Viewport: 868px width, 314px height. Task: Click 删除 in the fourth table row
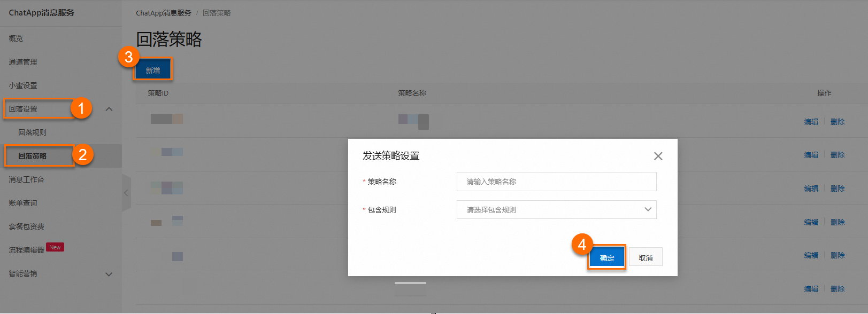pyautogui.click(x=838, y=222)
